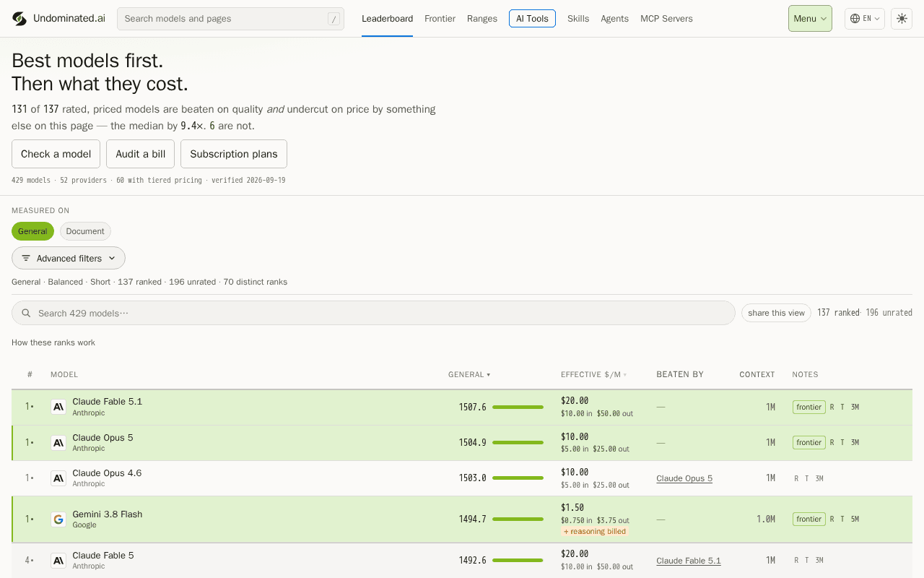Click the Anthropic icon for Claude Fable 5
Image resolution: width=924 pixels, height=578 pixels.
coord(58,560)
